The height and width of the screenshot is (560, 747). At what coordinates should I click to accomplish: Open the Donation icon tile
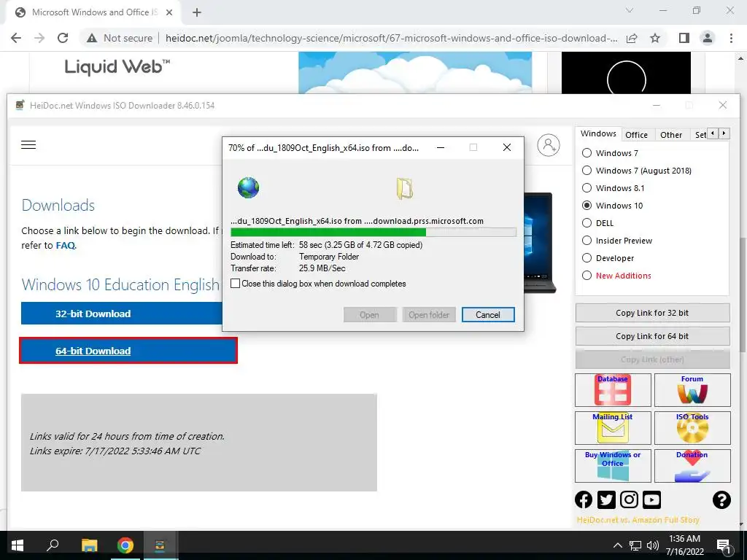pyautogui.click(x=692, y=466)
